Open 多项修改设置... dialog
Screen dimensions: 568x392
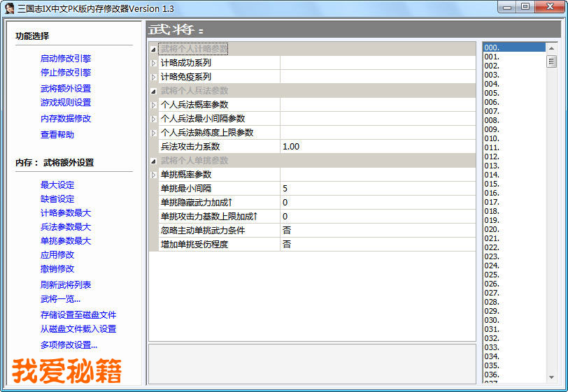69,345
